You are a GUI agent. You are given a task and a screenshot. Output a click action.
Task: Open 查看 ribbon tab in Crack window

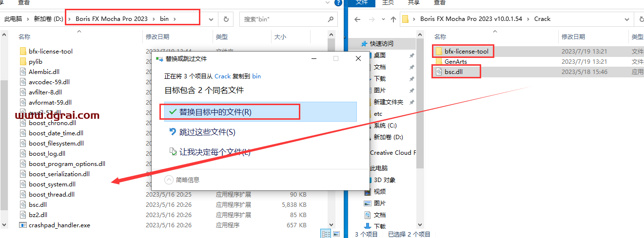[439, 2]
